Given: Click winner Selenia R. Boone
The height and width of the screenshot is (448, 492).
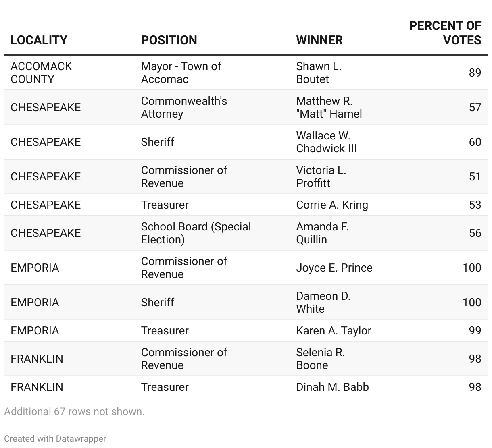Looking at the screenshot, I should point(320,359).
